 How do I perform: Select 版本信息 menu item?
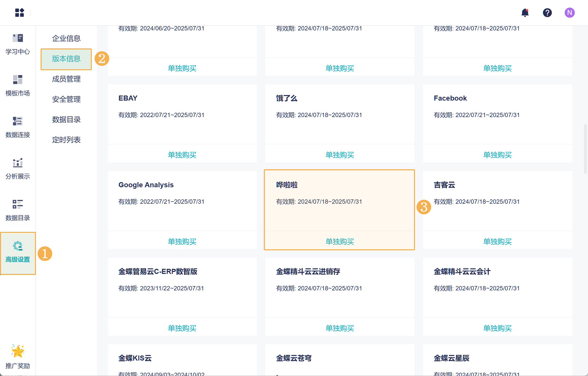coord(66,59)
